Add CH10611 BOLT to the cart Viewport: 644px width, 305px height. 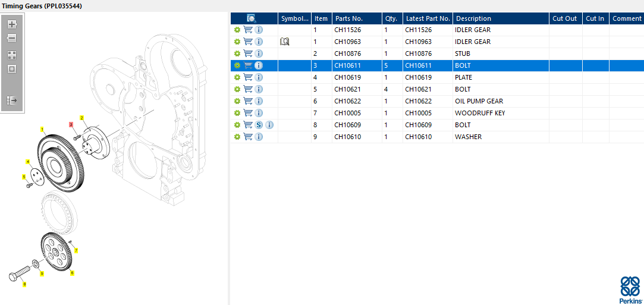tap(247, 65)
